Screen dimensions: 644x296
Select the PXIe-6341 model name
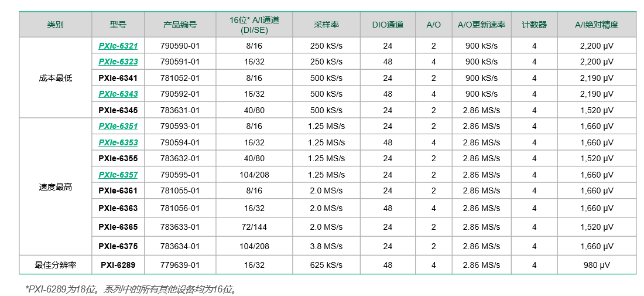(118, 78)
